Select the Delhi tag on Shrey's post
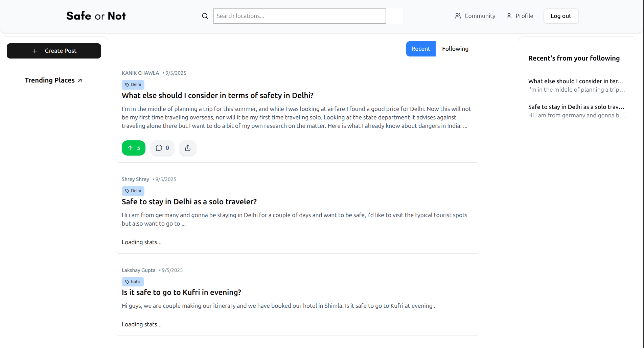The height and width of the screenshot is (348, 644). pos(133,191)
